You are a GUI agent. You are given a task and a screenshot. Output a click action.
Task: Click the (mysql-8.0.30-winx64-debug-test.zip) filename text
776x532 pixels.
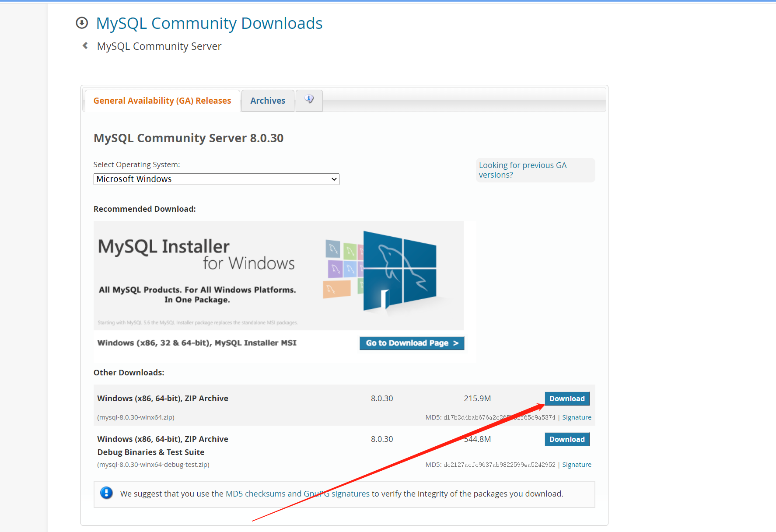coord(153,465)
